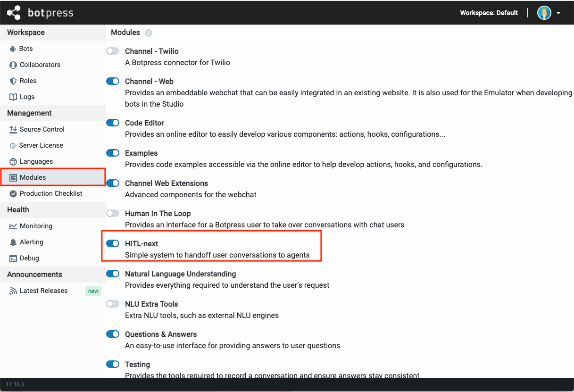
Task: Enable the Channel - Twilio module
Action: click(113, 51)
